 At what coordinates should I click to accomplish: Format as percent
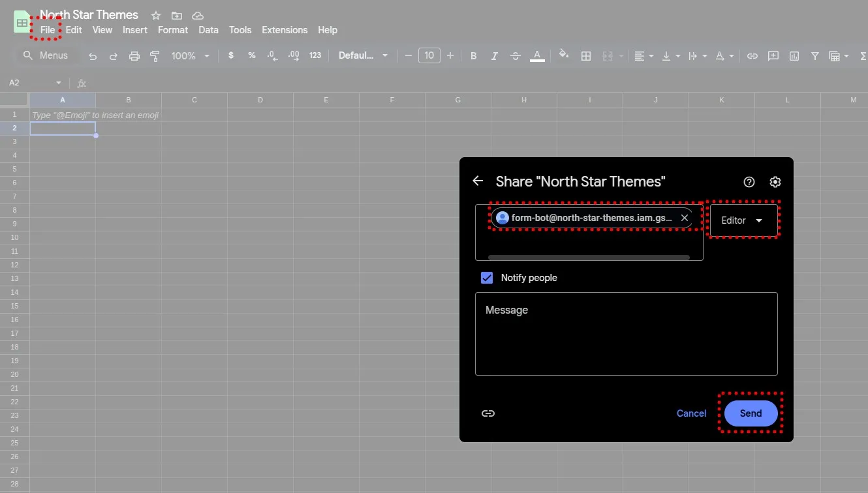point(252,56)
